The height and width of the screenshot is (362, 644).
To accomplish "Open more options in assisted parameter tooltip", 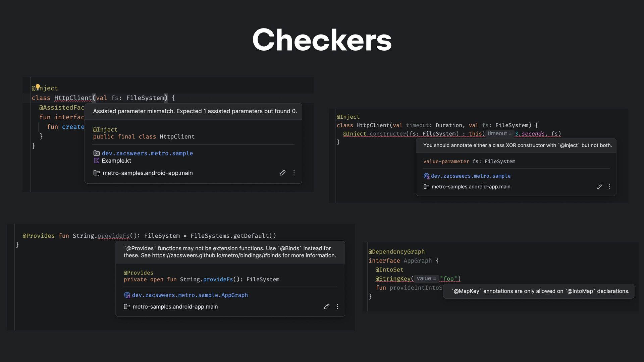I will coord(294,173).
